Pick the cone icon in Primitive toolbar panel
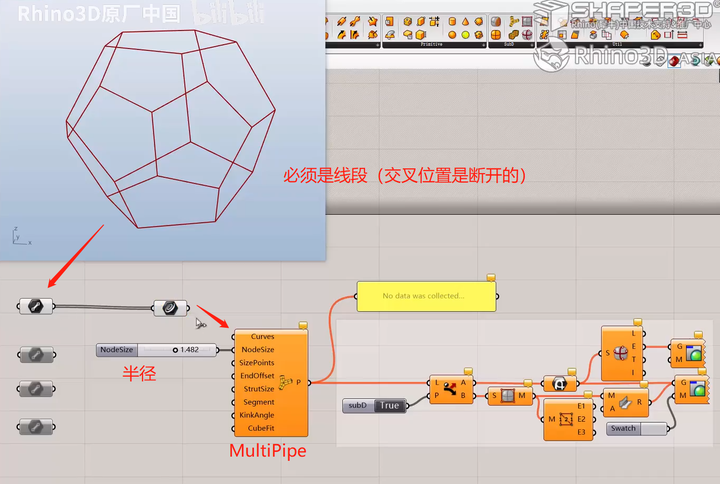Viewport: 720px width, 484px height. click(465, 21)
